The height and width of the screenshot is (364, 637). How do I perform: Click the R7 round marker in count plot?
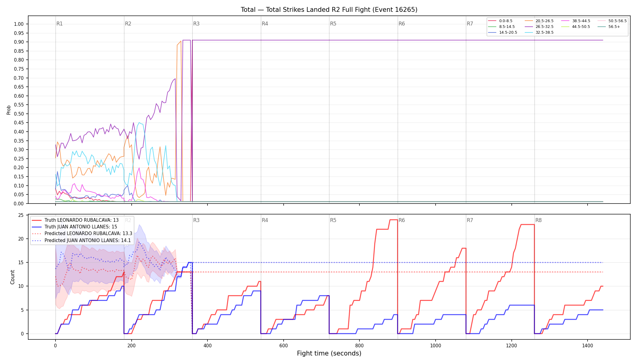470,220
